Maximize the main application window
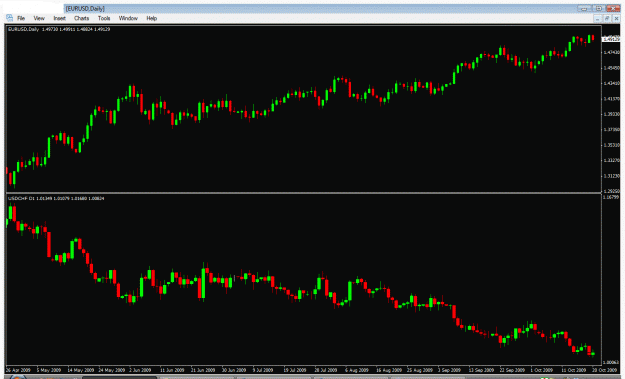The width and height of the screenshot is (625, 379). coord(599,8)
